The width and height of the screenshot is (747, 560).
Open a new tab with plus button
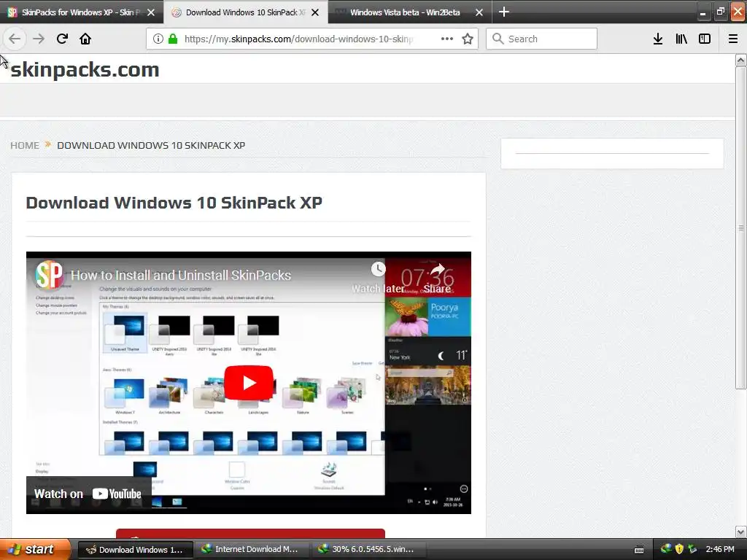(x=503, y=12)
